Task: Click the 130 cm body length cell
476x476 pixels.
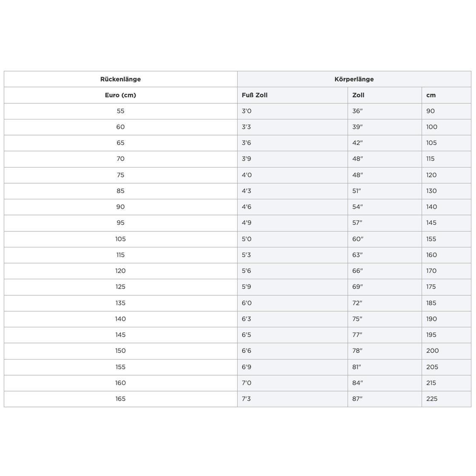Action: (x=431, y=191)
